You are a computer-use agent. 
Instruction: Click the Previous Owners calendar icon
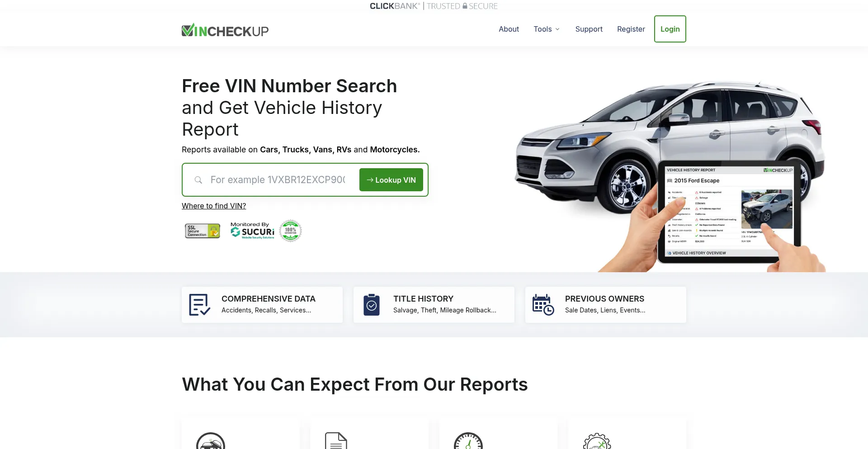coord(543,305)
